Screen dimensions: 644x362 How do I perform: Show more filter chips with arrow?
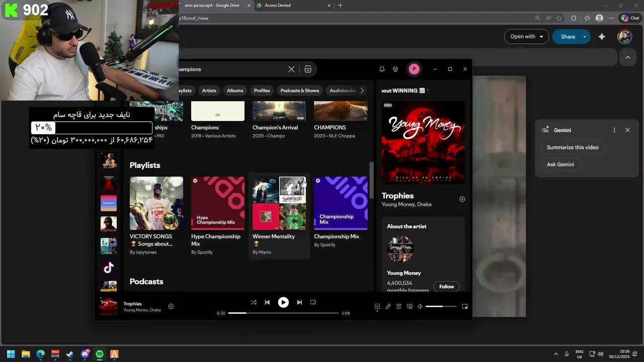tap(362, 90)
